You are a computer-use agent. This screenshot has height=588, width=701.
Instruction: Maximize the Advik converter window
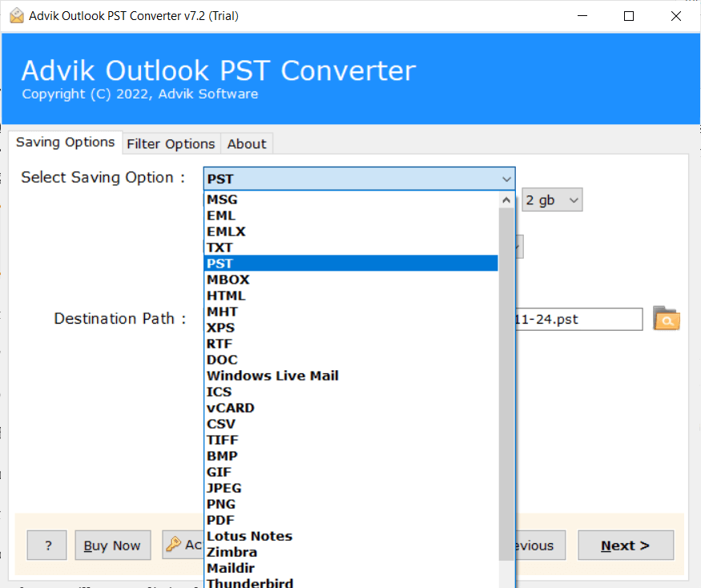click(x=629, y=16)
